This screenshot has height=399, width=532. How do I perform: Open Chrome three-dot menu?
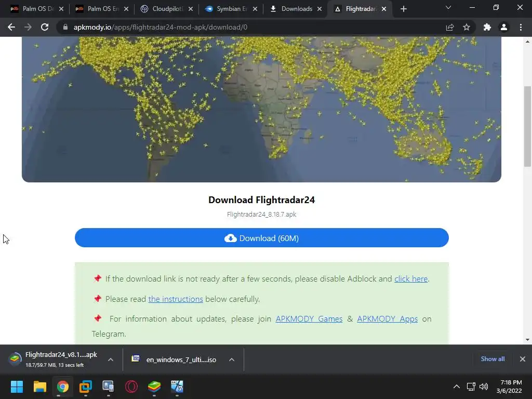click(x=521, y=27)
